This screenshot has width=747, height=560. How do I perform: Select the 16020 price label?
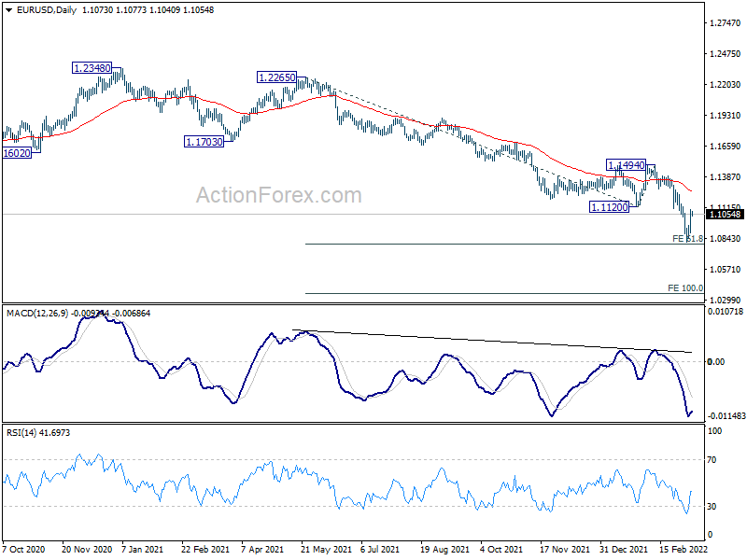click(x=17, y=153)
